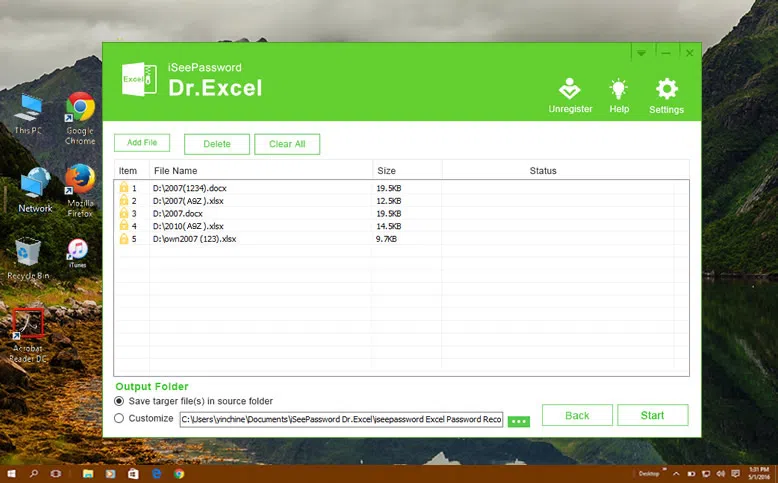778x483 pixels.
Task: Click the Unregister icon
Action: click(x=570, y=89)
